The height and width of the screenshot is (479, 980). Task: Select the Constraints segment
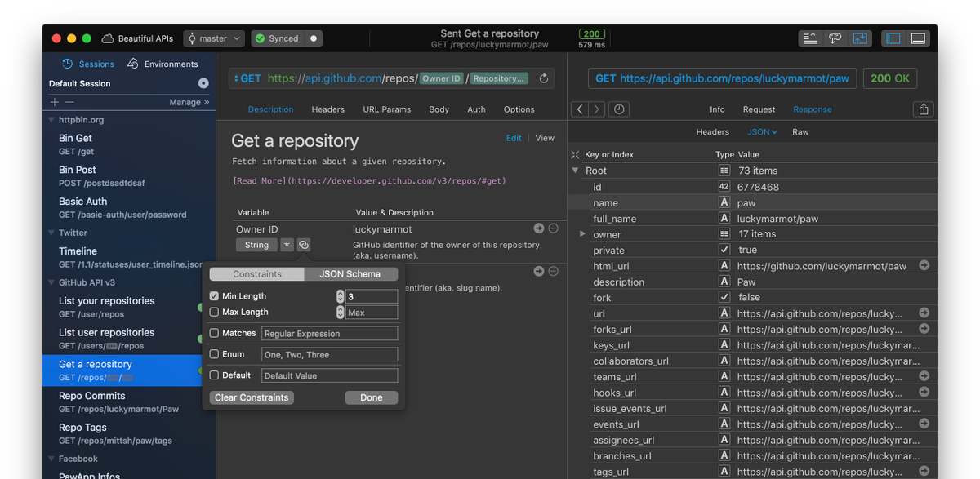tap(256, 274)
